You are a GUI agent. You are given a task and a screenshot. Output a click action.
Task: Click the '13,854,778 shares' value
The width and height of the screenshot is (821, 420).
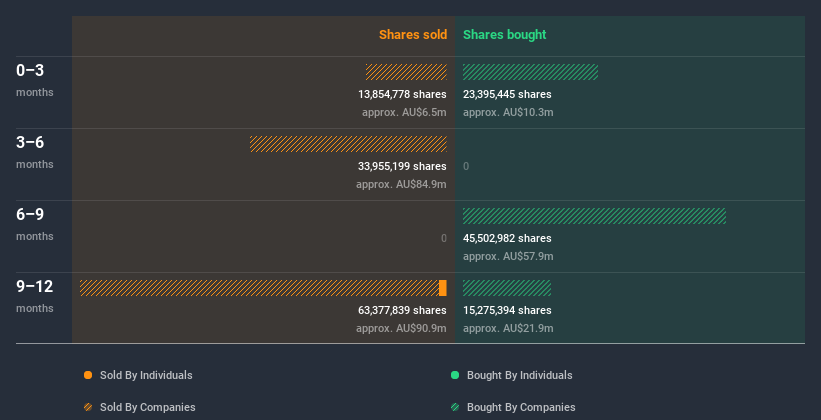tap(402, 94)
